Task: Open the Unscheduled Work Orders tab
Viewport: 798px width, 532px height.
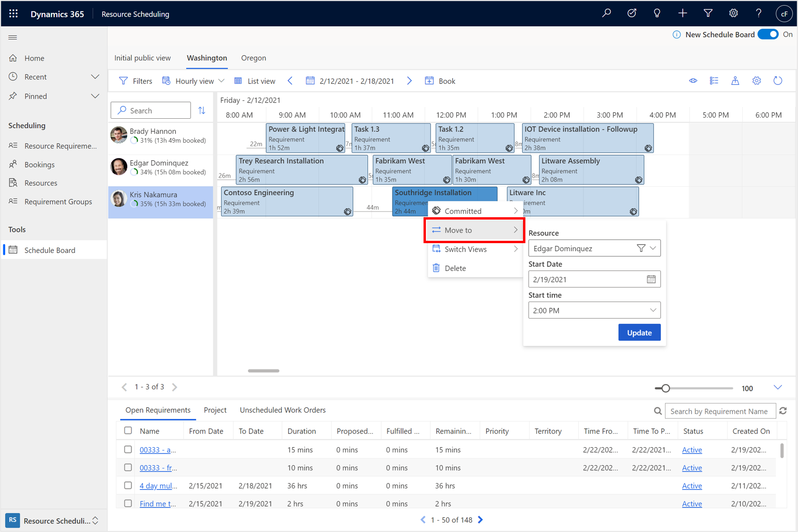Action: point(283,410)
